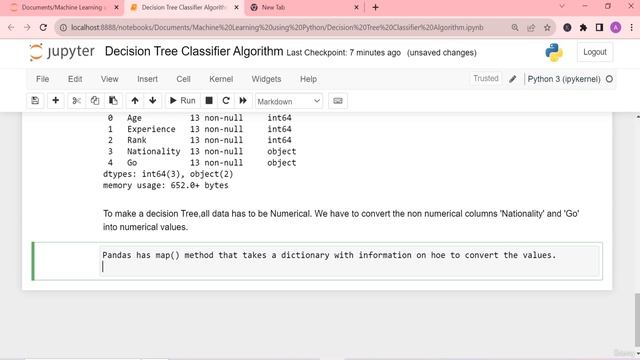
Task: Bookmark this page with star icon
Action: pyautogui.click(x=547, y=27)
